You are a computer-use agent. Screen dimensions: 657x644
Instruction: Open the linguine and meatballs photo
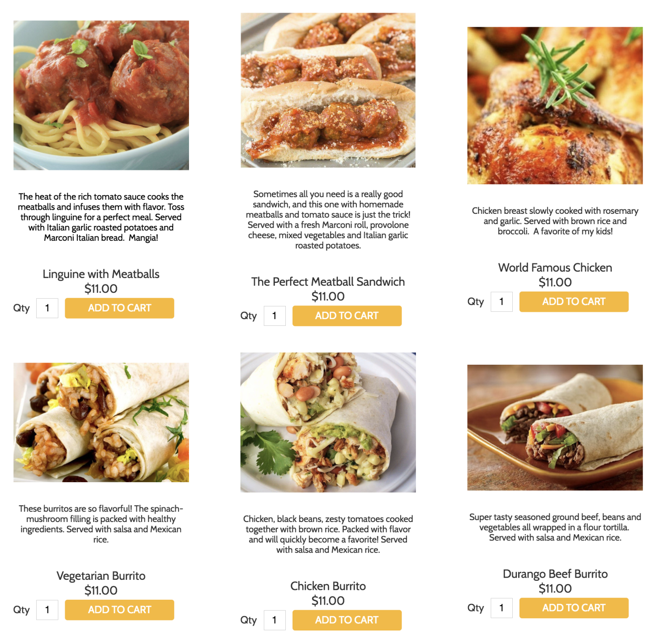[x=101, y=95]
